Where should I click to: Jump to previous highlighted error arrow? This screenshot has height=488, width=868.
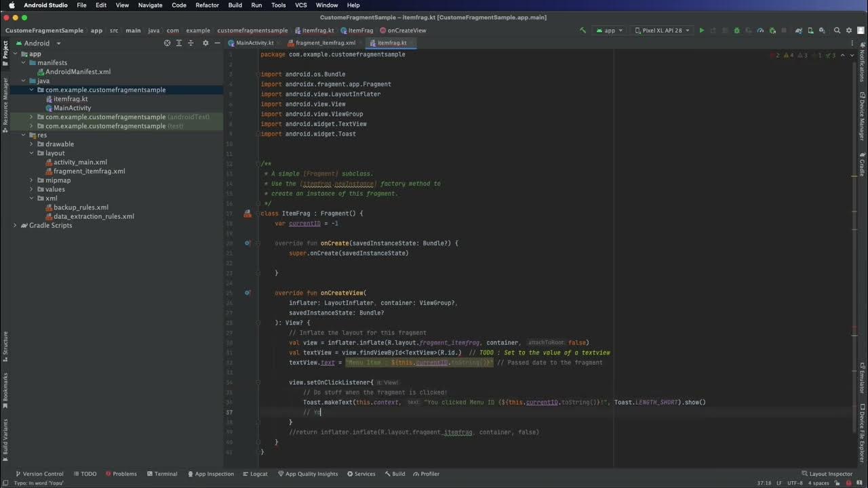point(843,56)
